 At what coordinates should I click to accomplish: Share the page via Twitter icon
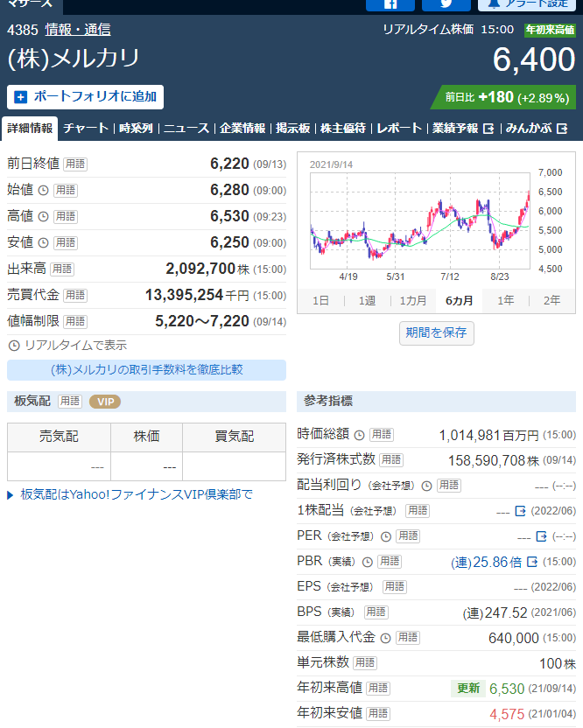click(446, 4)
